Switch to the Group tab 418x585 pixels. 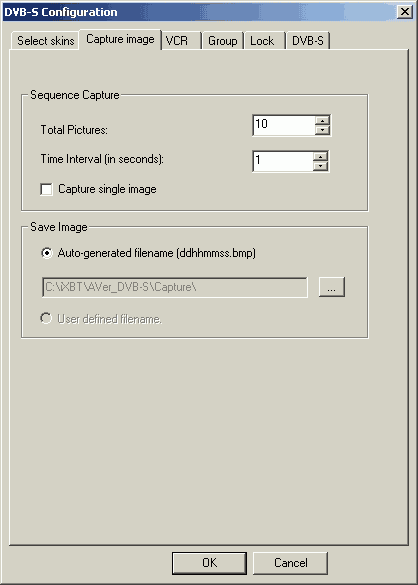[x=223, y=41]
